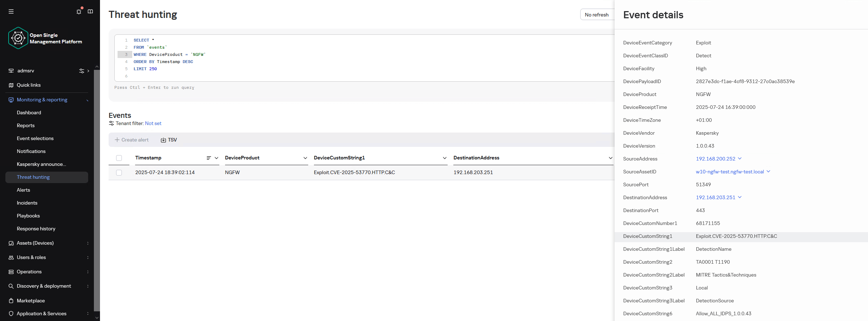Tick the checkbox for the 2025-07-24 18:39:02 event
The height and width of the screenshot is (321, 868).
click(119, 173)
